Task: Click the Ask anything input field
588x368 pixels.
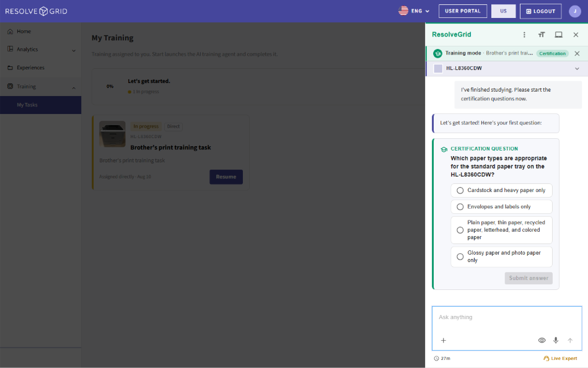Action: click(507, 317)
